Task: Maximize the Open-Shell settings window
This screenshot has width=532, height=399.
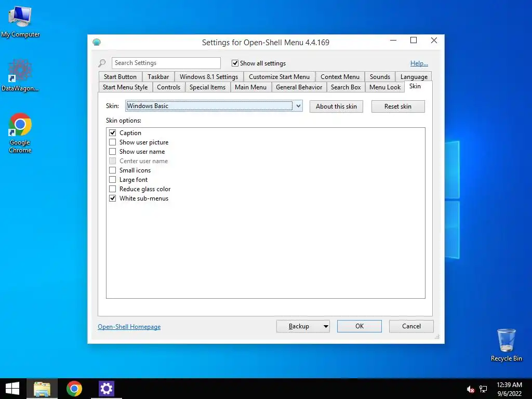Action: coord(413,41)
